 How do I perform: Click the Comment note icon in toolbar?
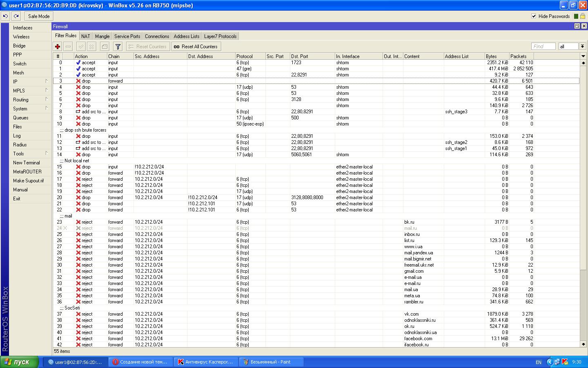[105, 47]
